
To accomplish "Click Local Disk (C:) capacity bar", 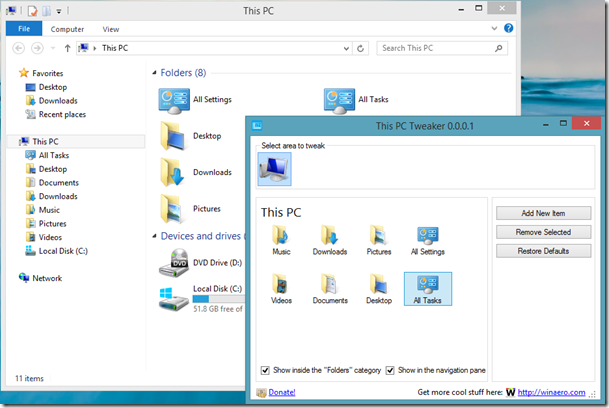I will click(219, 299).
